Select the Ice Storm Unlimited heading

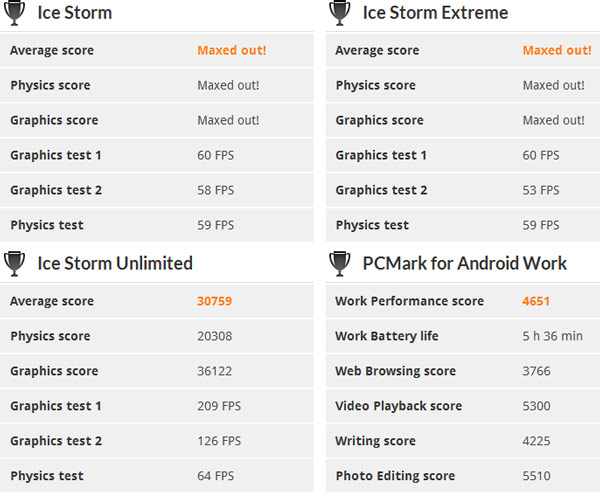pyautogui.click(x=115, y=264)
